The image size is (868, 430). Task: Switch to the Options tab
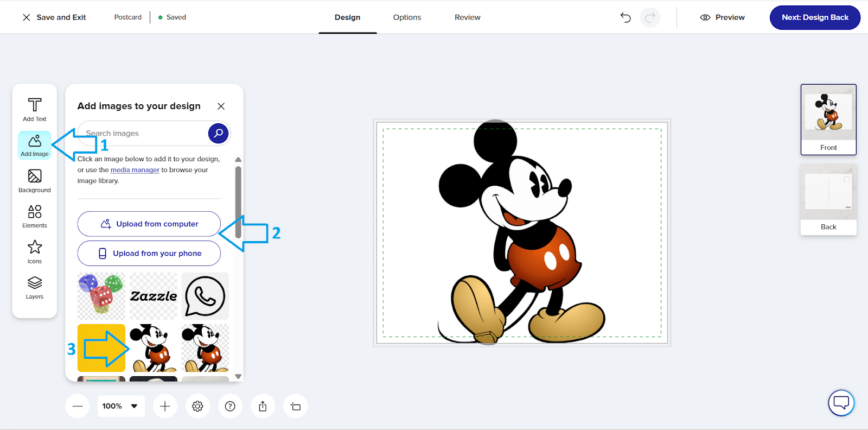point(407,17)
